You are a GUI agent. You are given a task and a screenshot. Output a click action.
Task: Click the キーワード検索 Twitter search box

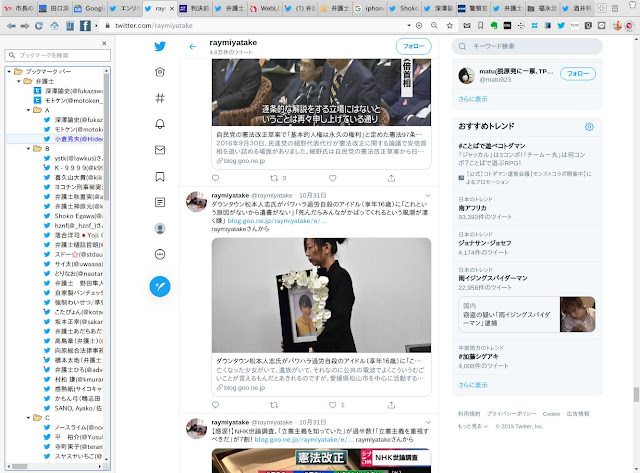coord(527,46)
